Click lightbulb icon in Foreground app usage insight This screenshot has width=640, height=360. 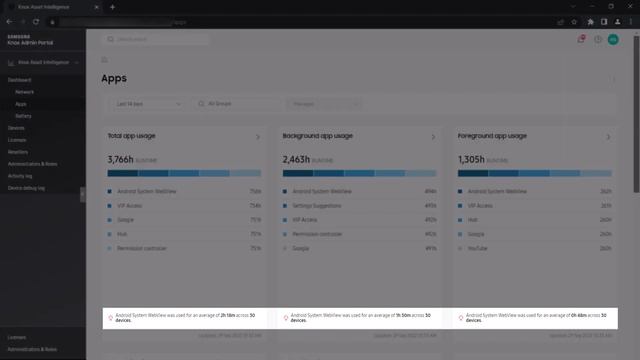point(460,318)
